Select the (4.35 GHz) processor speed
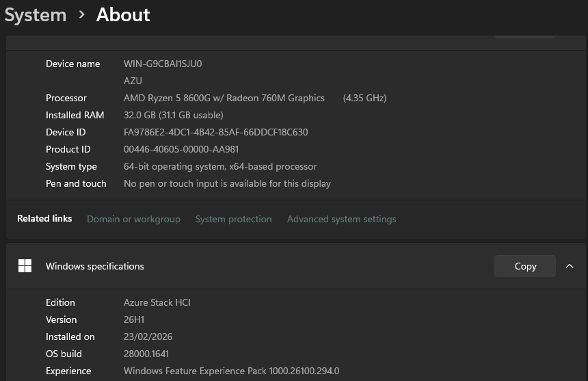 [364, 98]
